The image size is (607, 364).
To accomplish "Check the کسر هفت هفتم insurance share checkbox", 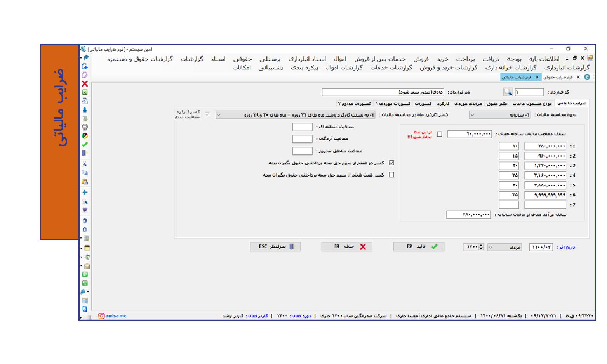I will coord(391,175).
